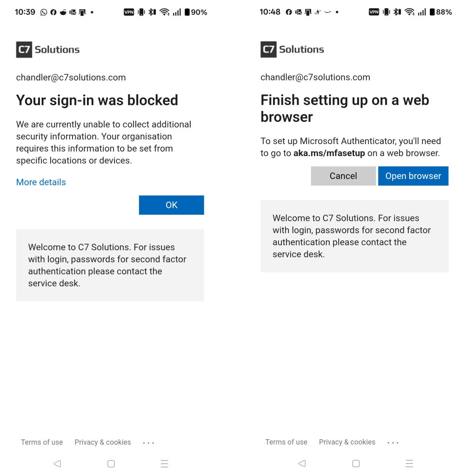Viewport: 466px width, 476px height.
Task: Tap Android back arrow below Finish setting up screen
Action: pos(302,463)
